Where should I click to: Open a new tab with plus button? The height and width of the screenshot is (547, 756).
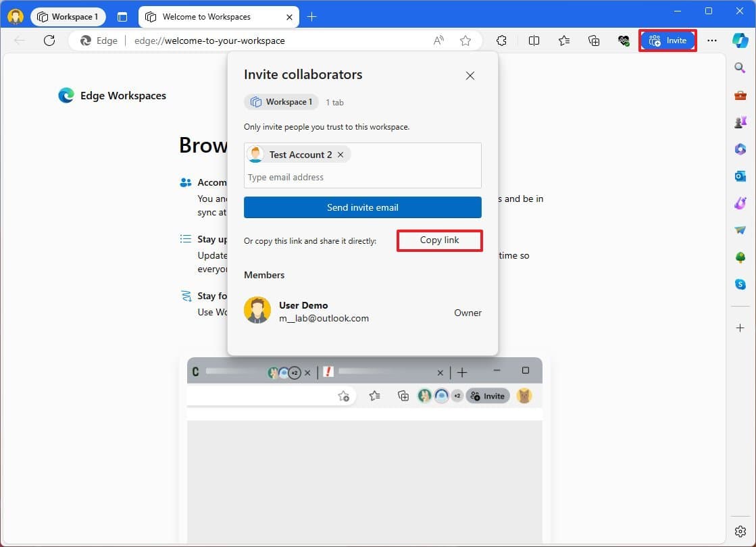pos(311,17)
